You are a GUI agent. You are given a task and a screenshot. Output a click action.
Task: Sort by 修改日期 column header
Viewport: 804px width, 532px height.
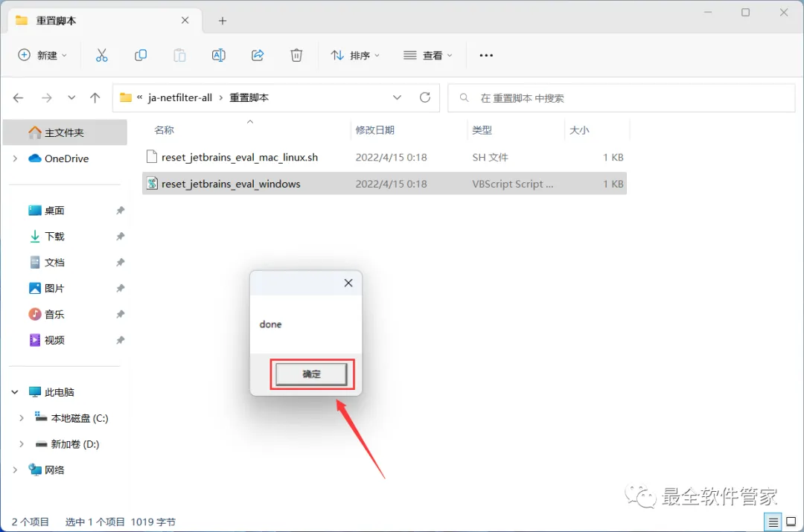(374, 130)
